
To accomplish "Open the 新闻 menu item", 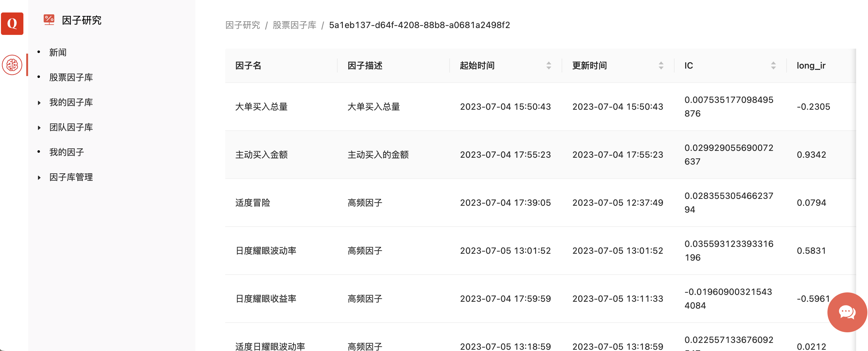I will [x=58, y=52].
